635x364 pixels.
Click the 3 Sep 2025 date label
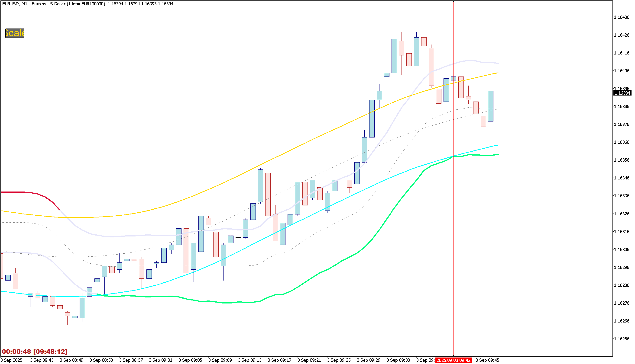pyautogui.click(x=12, y=360)
